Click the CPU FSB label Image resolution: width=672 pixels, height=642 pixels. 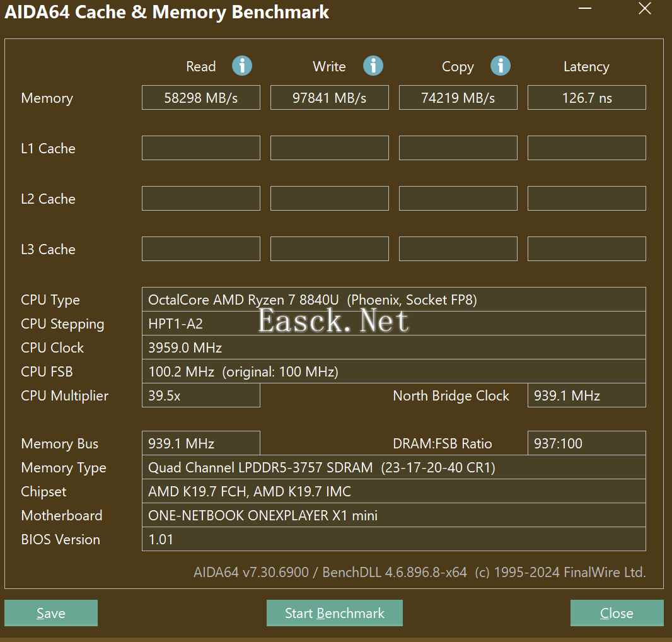click(47, 371)
